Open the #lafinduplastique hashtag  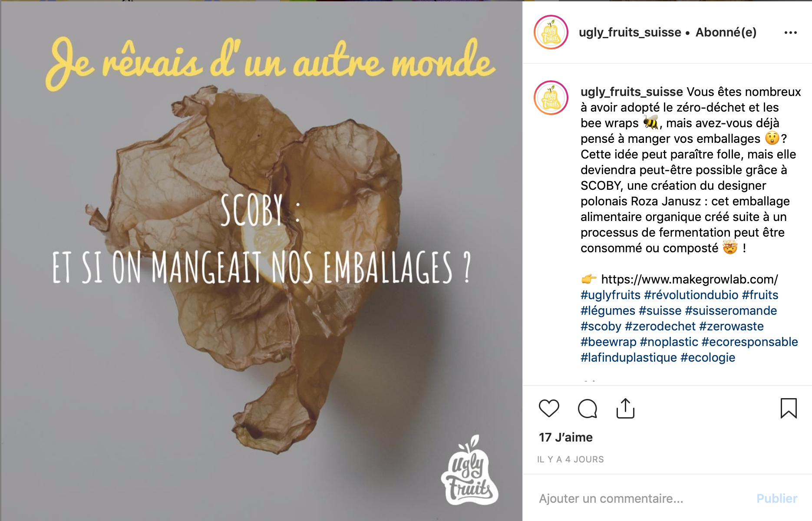(629, 358)
